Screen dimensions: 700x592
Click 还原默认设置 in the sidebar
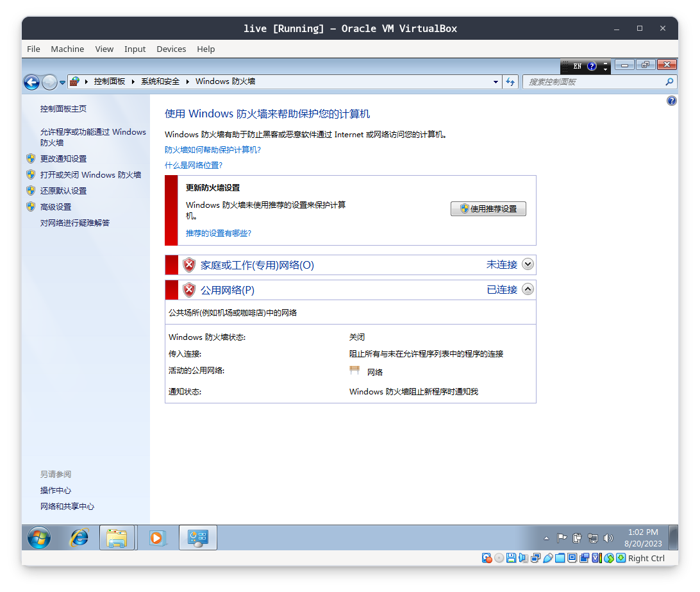(x=63, y=190)
